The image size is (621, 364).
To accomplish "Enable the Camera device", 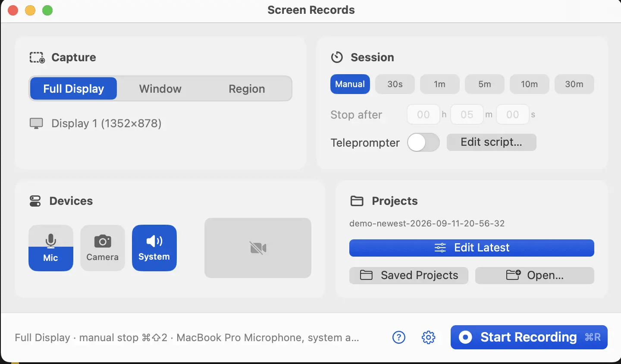I will (x=103, y=248).
